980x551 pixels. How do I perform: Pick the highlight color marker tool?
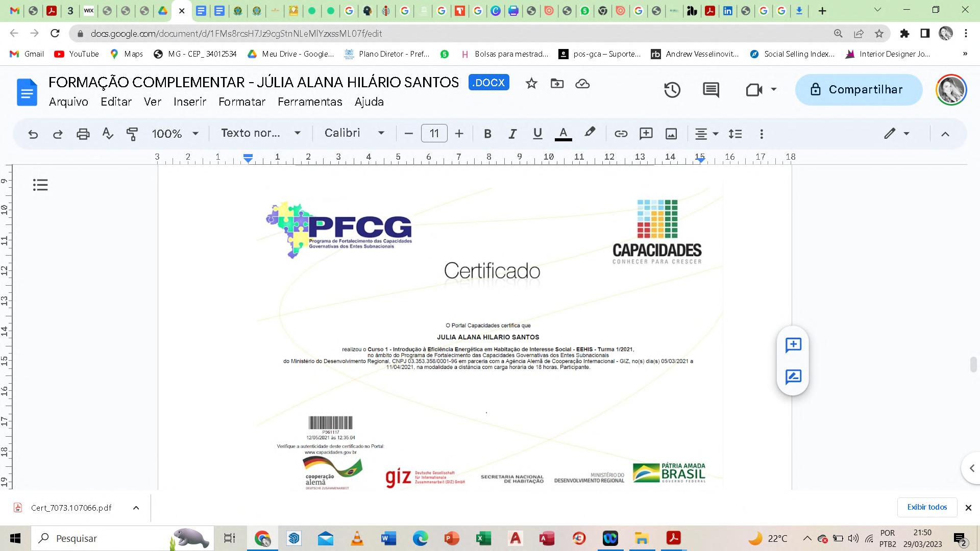pyautogui.click(x=590, y=133)
